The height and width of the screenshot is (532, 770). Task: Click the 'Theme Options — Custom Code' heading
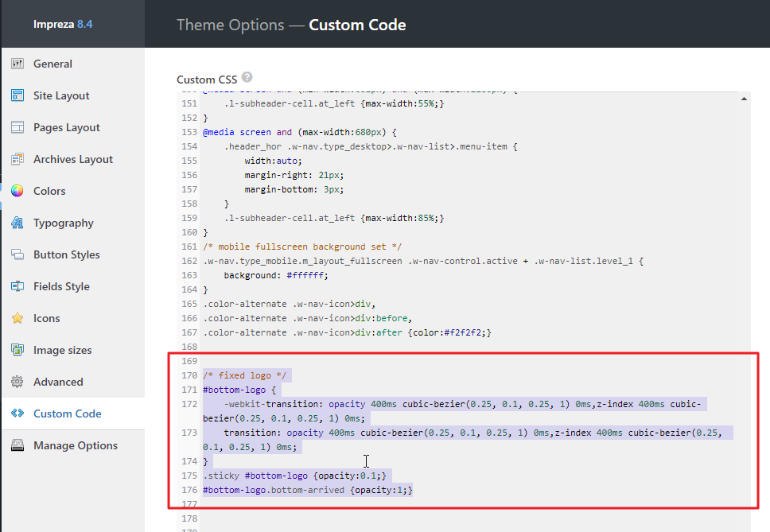(291, 25)
